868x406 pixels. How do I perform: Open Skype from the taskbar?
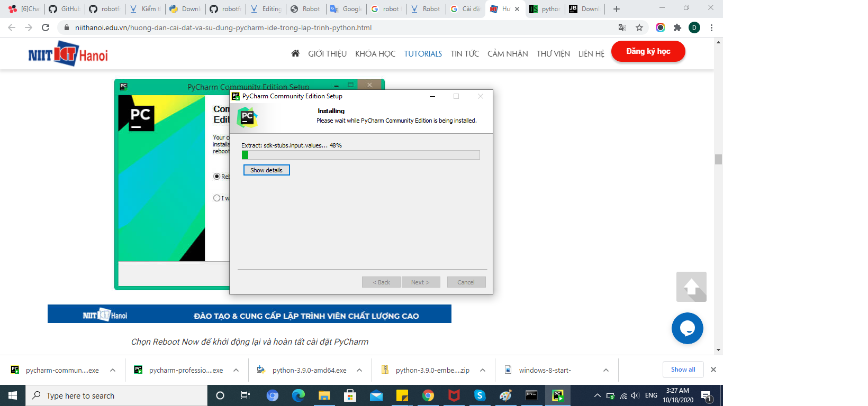[480, 395]
